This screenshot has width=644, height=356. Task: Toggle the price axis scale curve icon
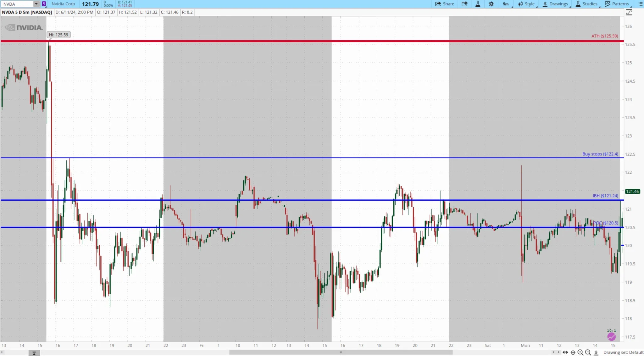pos(629,12)
